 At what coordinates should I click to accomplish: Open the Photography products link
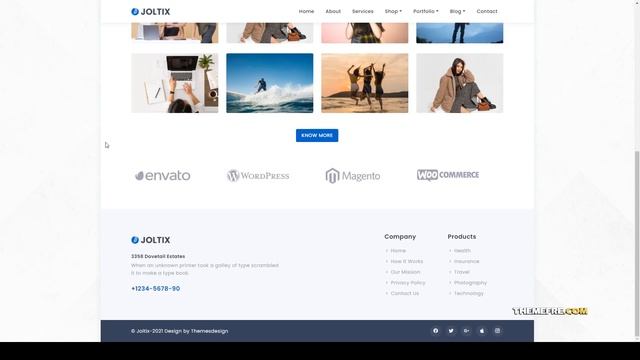click(x=470, y=282)
